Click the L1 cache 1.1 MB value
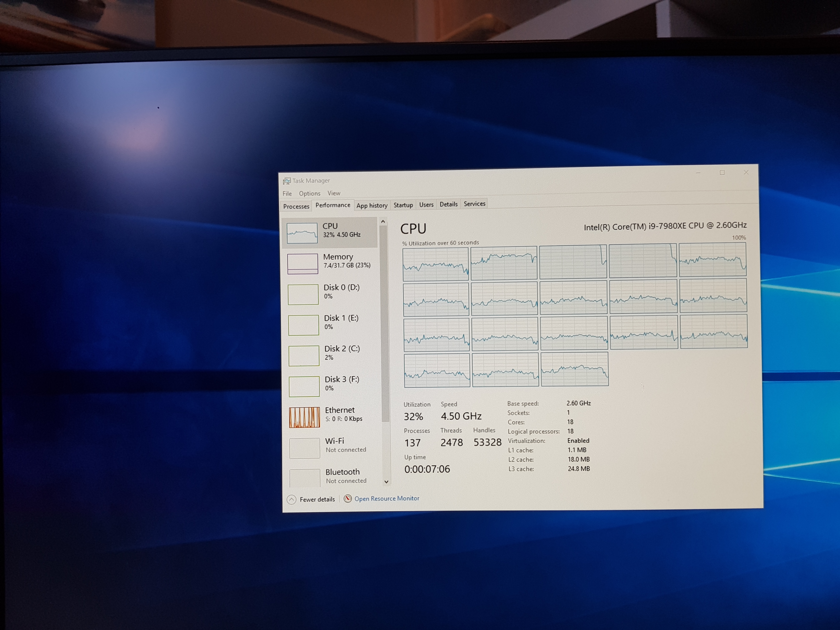 click(x=577, y=450)
